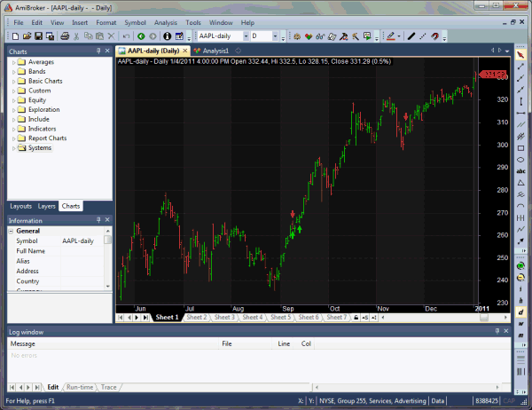Toggle the monthly 'm' interval button
This screenshot has width=532, height=410.
[520, 335]
